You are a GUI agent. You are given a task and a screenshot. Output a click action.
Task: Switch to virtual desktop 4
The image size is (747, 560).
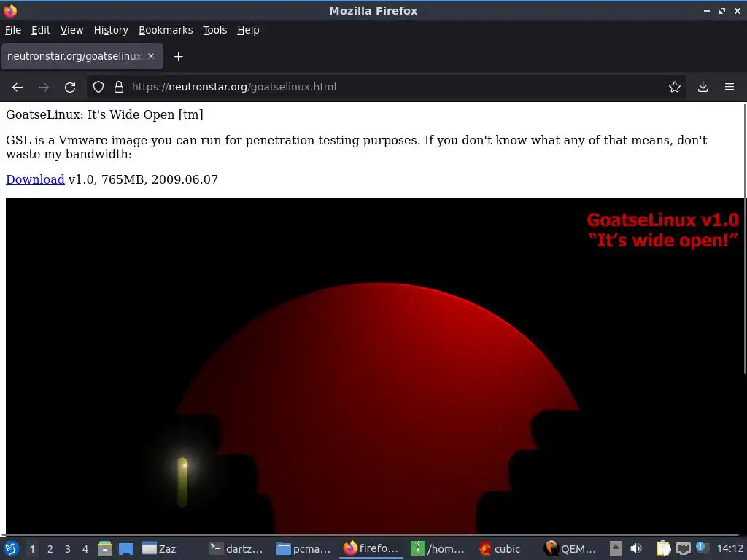point(85,549)
